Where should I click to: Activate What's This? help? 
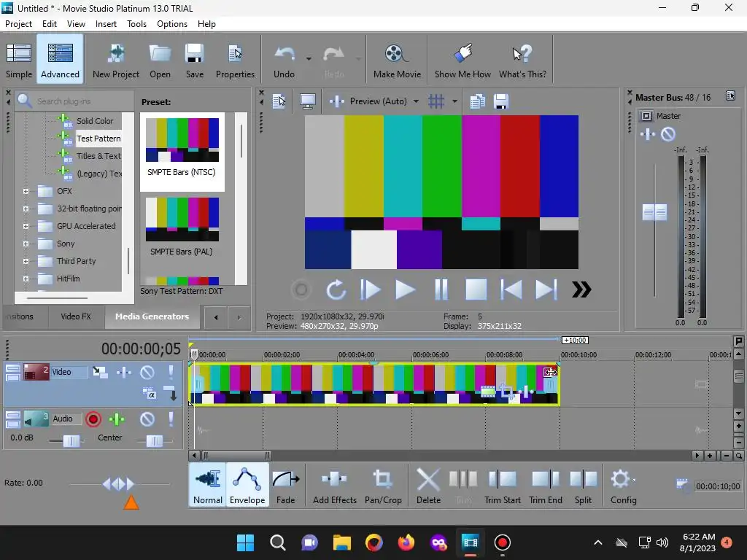pyautogui.click(x=522, y=60)
